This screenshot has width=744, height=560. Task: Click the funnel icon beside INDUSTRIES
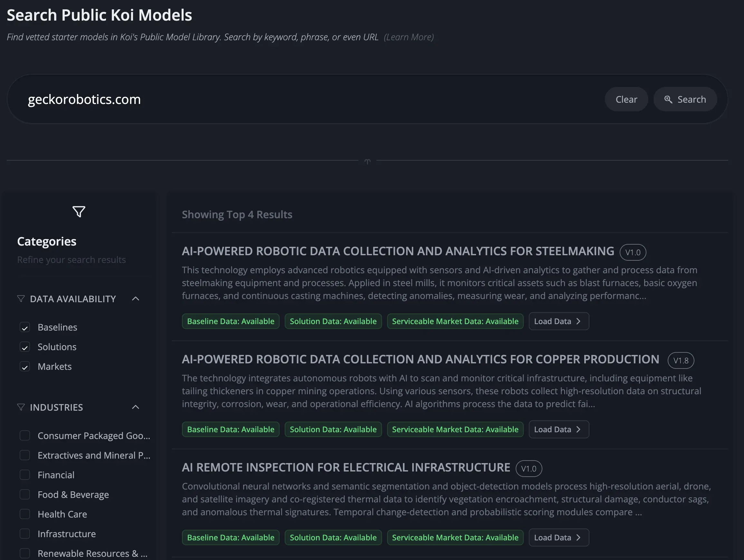click(x=21, y=407)
